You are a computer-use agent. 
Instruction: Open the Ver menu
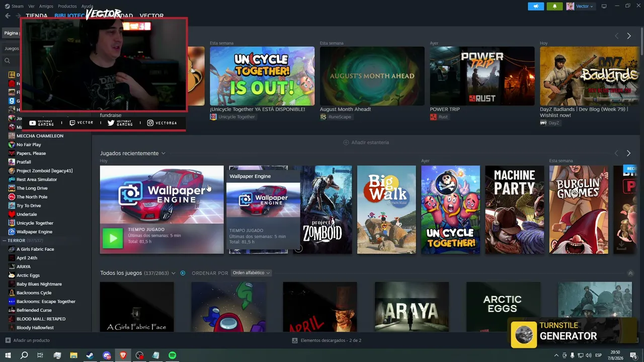pos(32,6)
